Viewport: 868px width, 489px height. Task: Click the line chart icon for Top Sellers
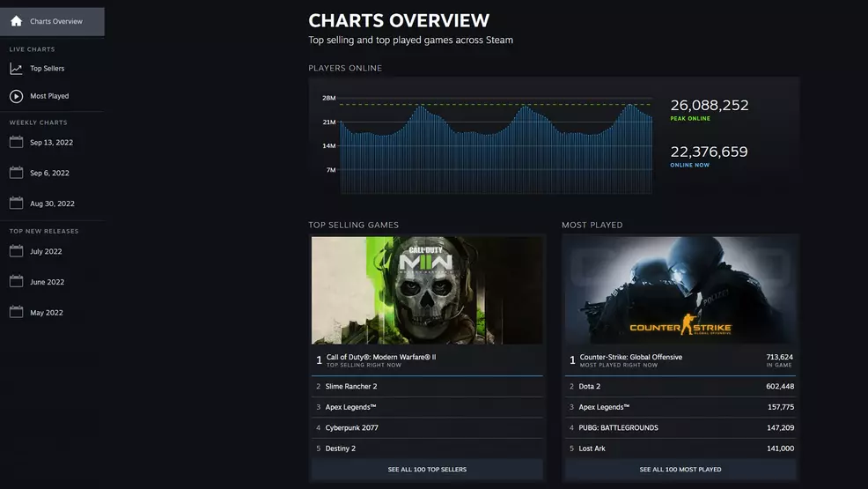click(x=16, y=69)
